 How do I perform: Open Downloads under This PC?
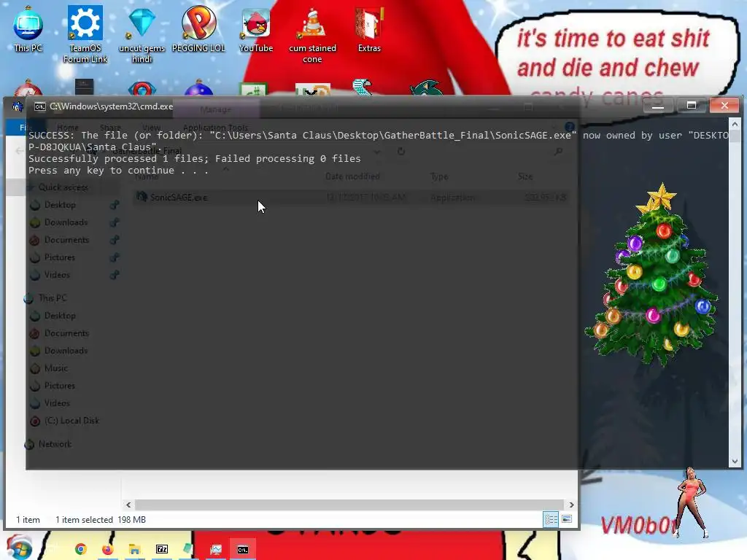[x=66, y=351]
